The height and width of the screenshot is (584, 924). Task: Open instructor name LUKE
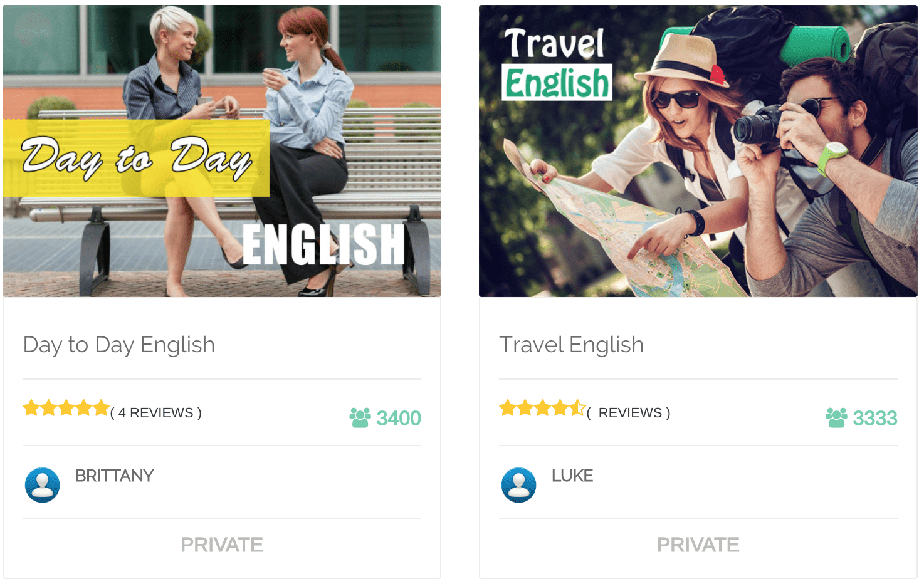coord(572,476)
